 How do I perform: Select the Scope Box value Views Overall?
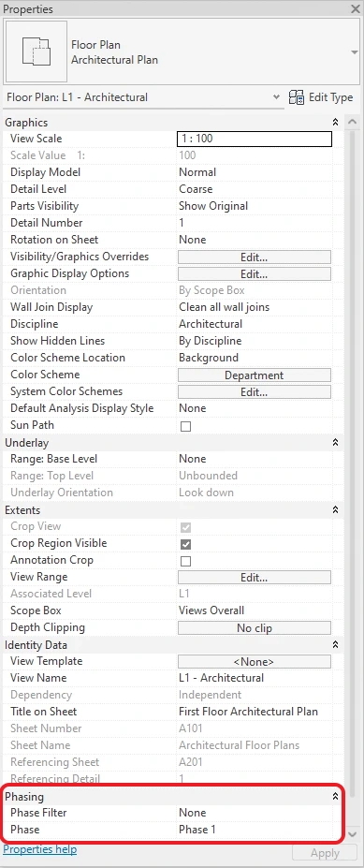211,611
